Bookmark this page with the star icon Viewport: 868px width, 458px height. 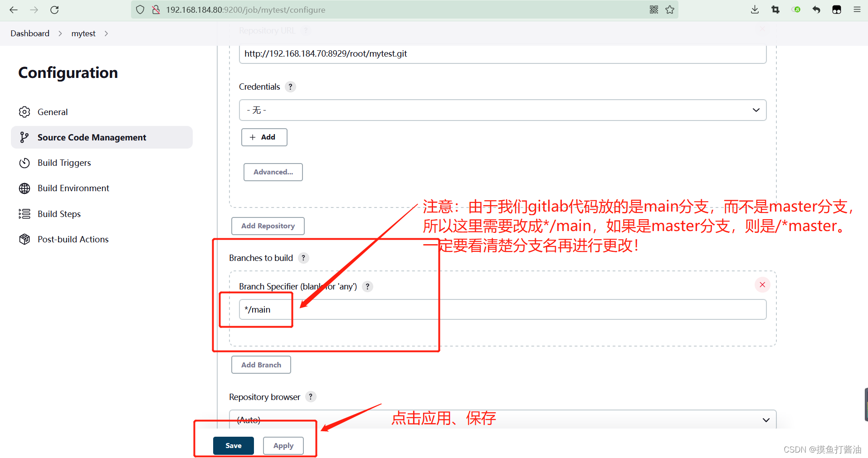click(x=670, y=10)
